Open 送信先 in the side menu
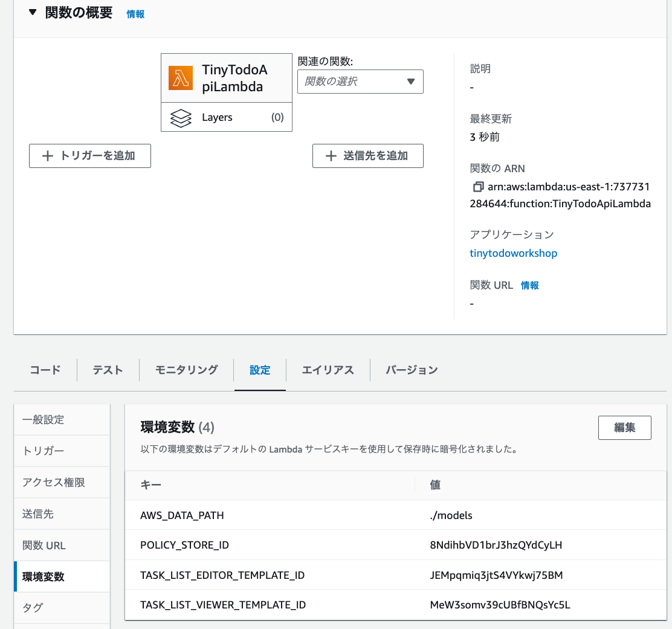Viewport: 672px width, 629px height. tap(62, 514)
